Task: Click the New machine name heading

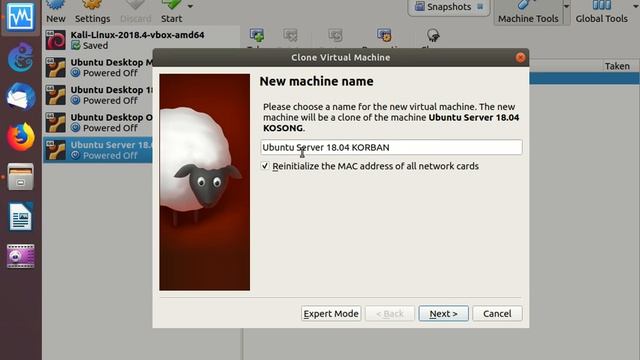Action: coord(316,81)
